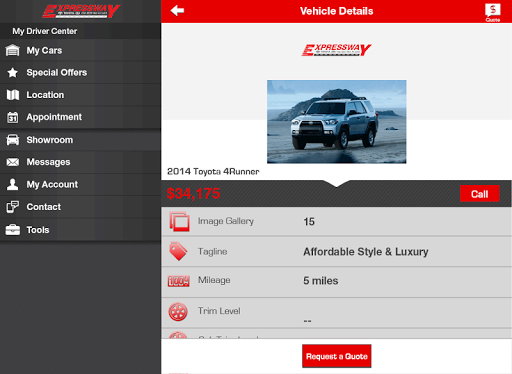The image size is (512, 374).
Task: Open the Messages envelope icon
Action: coord(13,162)
